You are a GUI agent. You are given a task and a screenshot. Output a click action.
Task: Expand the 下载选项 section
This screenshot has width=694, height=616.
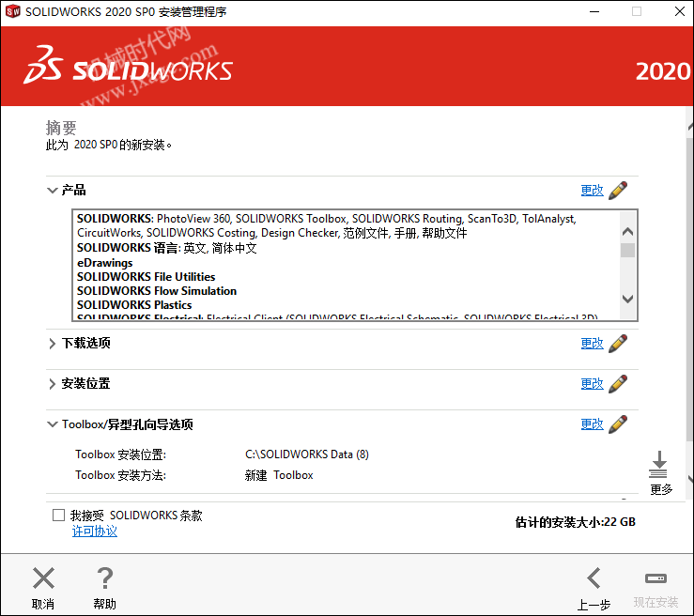pos(53,344)
